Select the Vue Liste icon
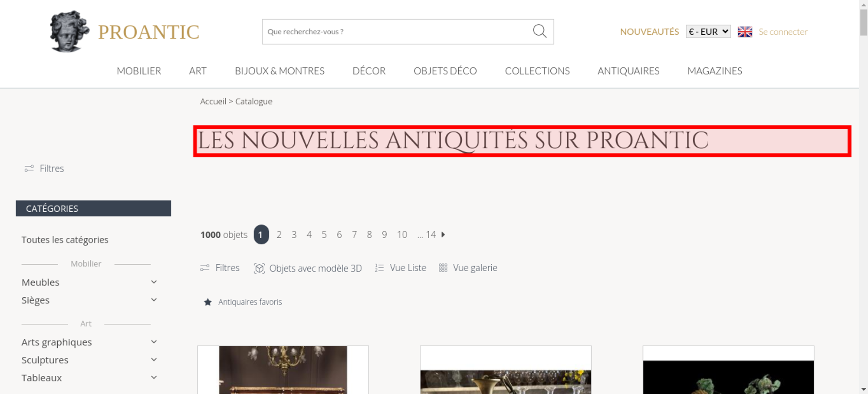This screenshot has height=394, width=868. pos(379,268)
